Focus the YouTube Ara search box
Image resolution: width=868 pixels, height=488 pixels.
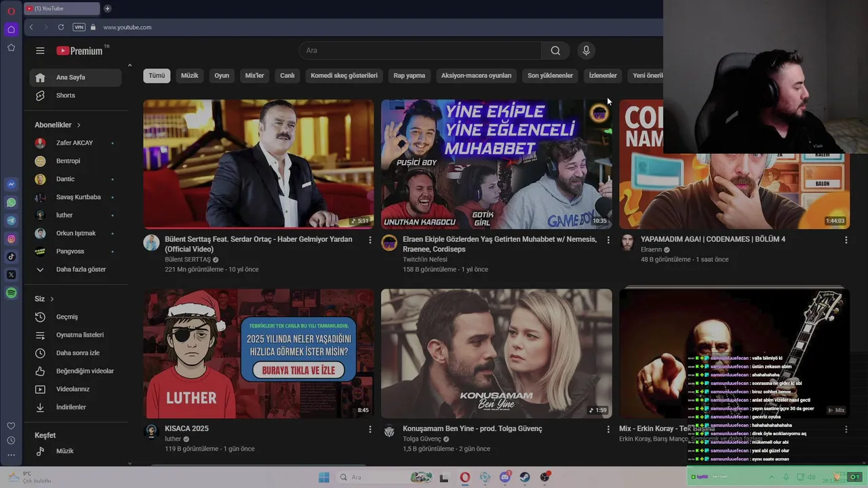420,51
